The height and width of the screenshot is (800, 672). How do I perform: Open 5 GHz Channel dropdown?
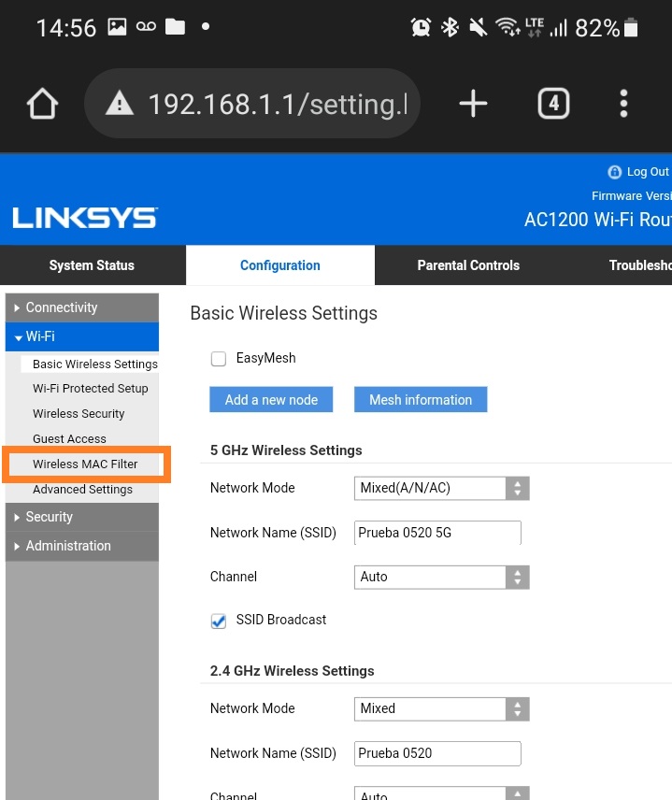[x=441, y=577]
